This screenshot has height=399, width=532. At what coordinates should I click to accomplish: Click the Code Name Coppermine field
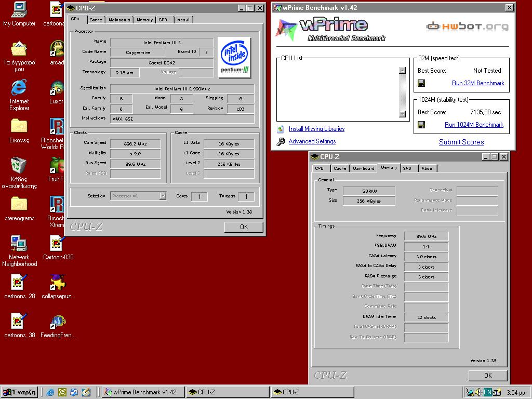(x=138, y=52)
